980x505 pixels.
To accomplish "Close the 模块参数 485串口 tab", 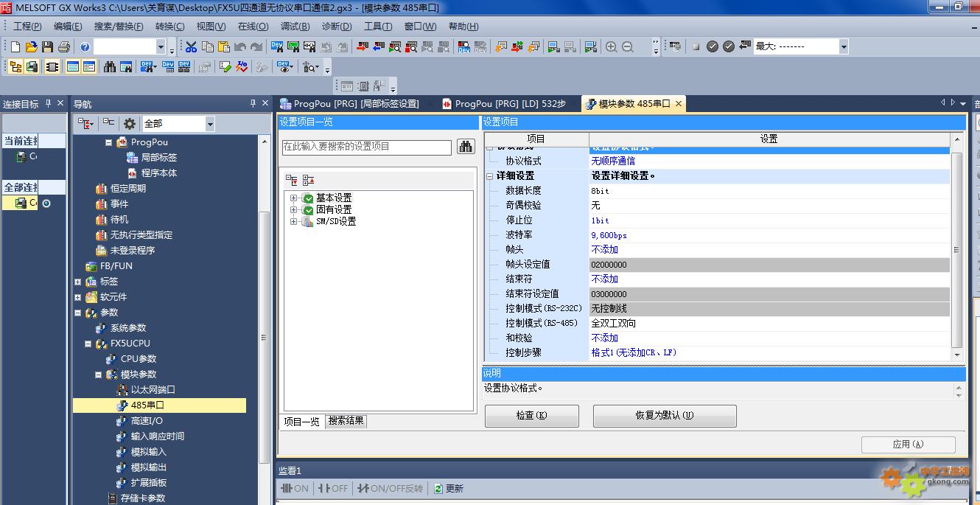I will pyautogui.click(x=679, y=104).
